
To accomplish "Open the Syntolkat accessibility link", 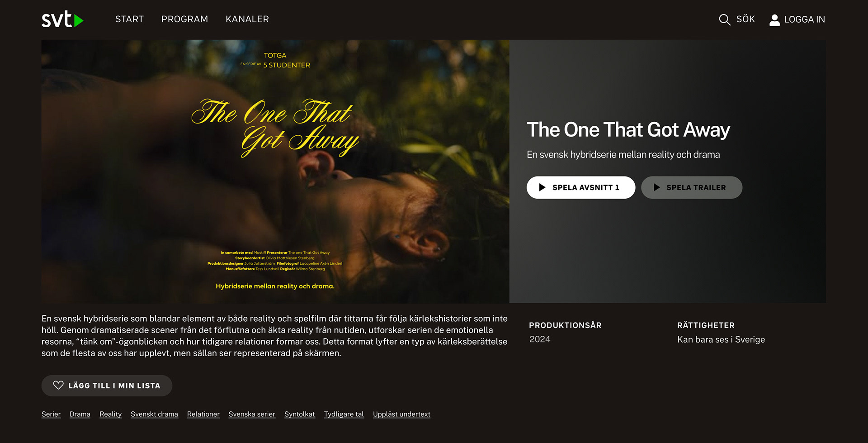I will pos(300,414).
